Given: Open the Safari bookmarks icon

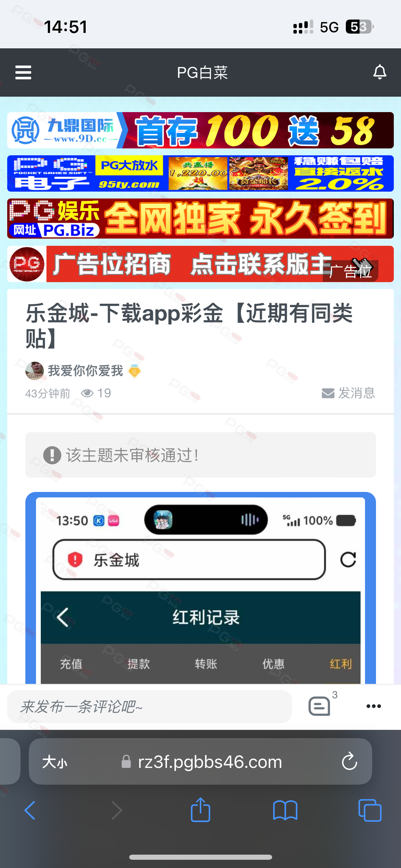Looking at the screenshot, I should (285, 810).
